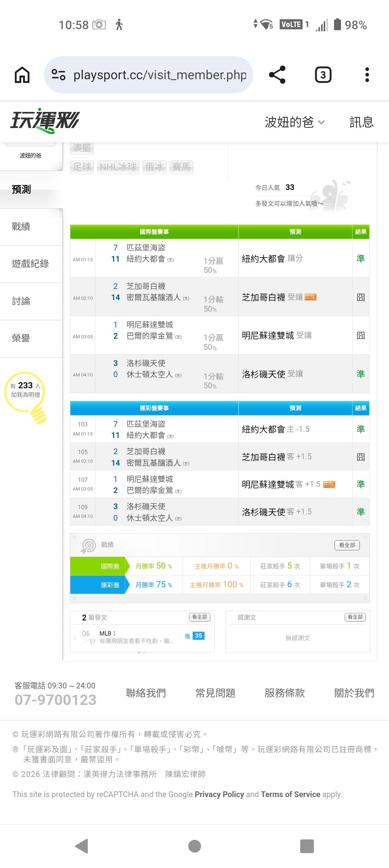389x868 pixels.
Task: Tap the share icon in toolbar
Action: pos(277,75)
